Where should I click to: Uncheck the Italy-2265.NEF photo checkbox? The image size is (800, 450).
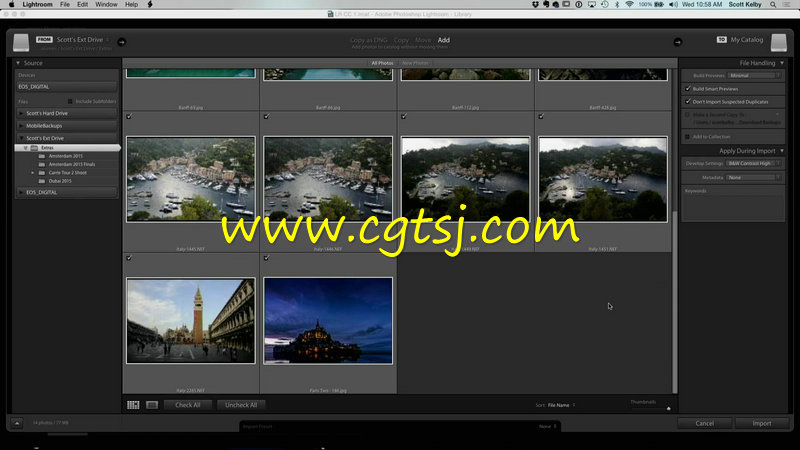(129, 258)
